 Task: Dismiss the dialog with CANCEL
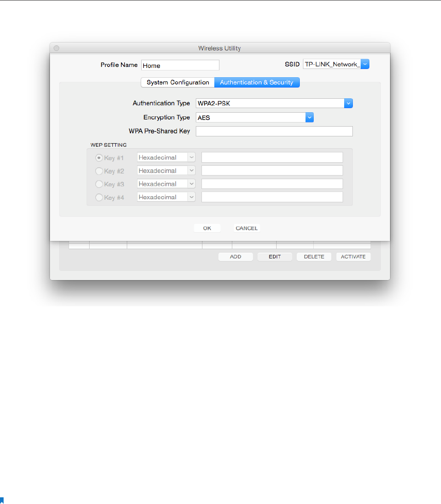(247, 228)
